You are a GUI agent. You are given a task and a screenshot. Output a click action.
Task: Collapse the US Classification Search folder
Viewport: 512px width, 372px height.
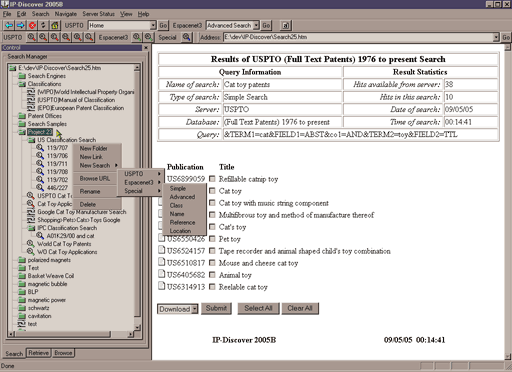coord(31,140)
